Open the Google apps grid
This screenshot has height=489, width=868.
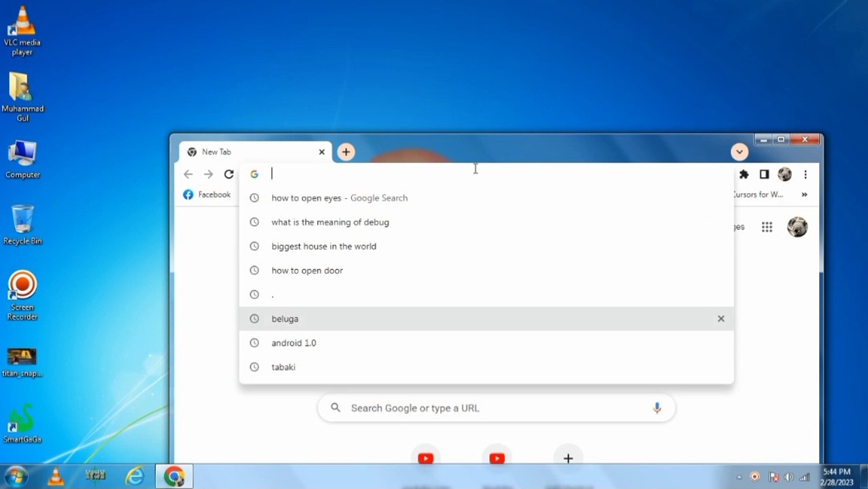coord(767,228)
